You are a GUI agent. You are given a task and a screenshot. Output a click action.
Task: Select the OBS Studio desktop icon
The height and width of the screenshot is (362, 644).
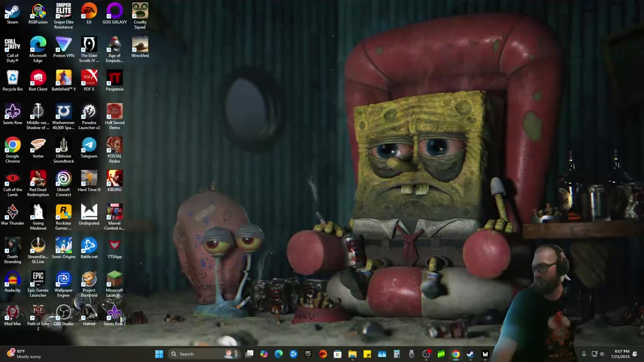click(63, 315)
